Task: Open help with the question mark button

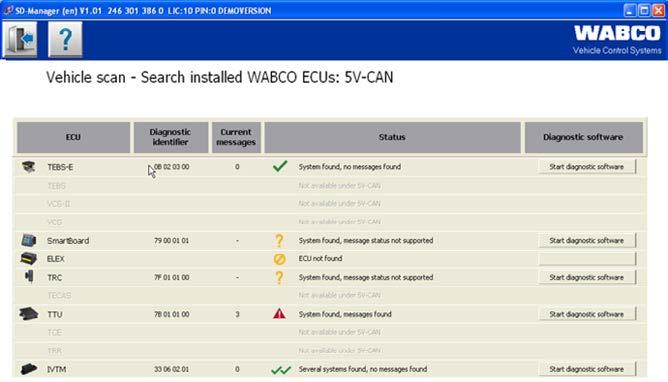Action: point(65,39)
